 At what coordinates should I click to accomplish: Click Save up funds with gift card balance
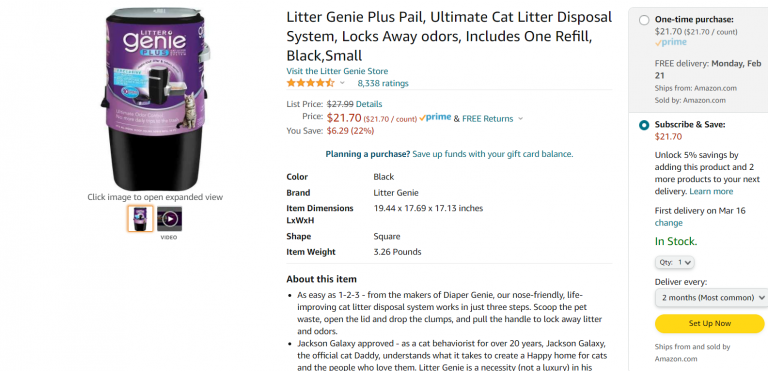point(492,154)
